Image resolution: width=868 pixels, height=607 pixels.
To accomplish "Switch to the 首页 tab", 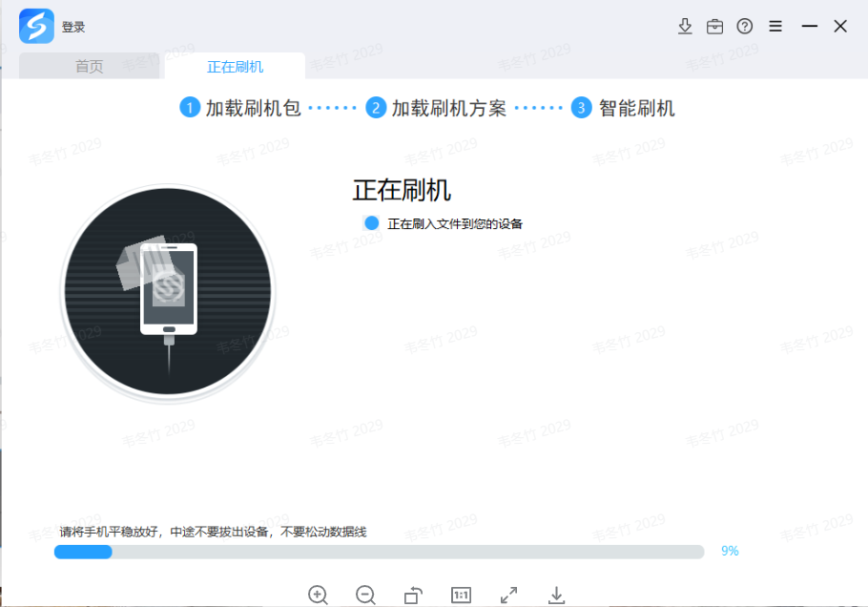I will 89,67.
